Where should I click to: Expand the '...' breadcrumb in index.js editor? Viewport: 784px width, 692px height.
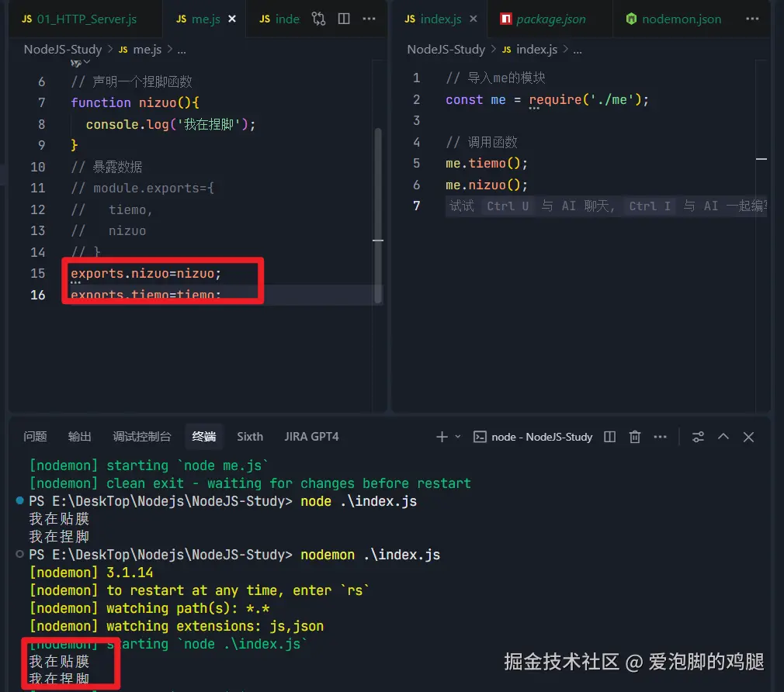coord(578,50)
